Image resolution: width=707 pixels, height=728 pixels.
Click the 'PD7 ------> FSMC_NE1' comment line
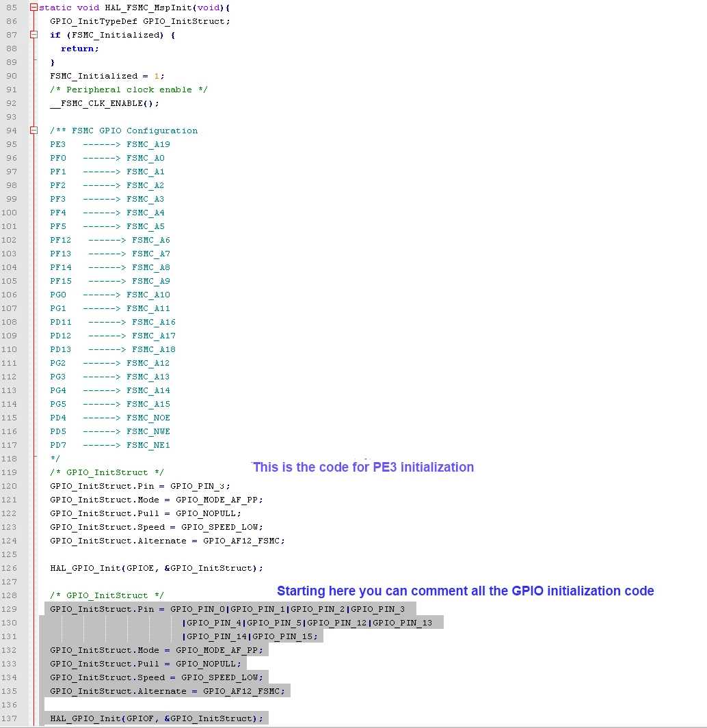point(110,445)
